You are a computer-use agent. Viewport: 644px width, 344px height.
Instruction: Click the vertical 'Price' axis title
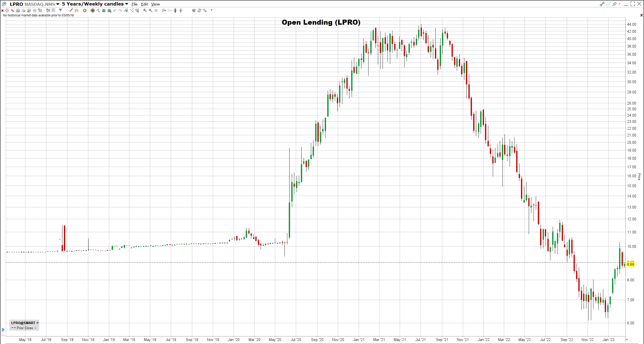[x=639, y=177]
